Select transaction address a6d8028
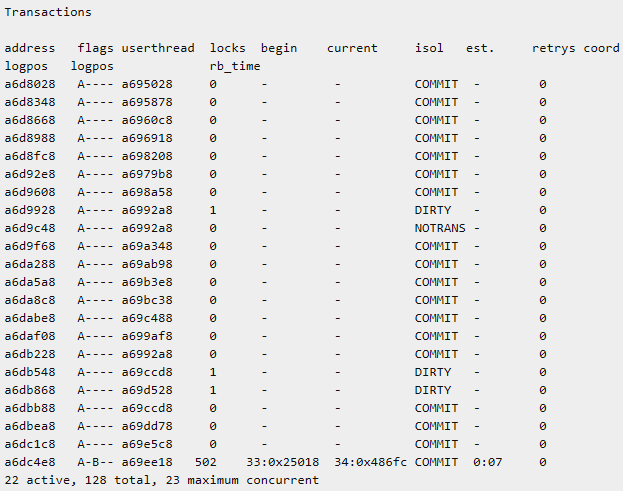The height and width of the screenshot is (491, 623). (30, 84)
